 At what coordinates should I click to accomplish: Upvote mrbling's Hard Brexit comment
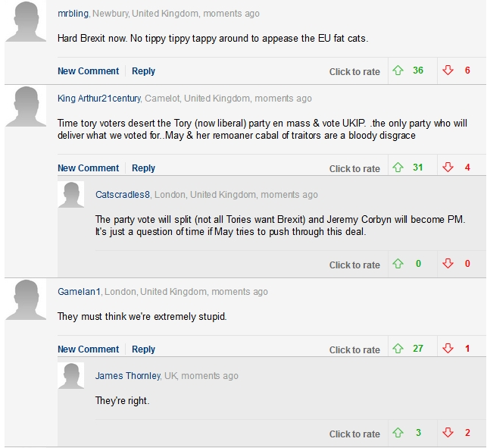(398, 70)
